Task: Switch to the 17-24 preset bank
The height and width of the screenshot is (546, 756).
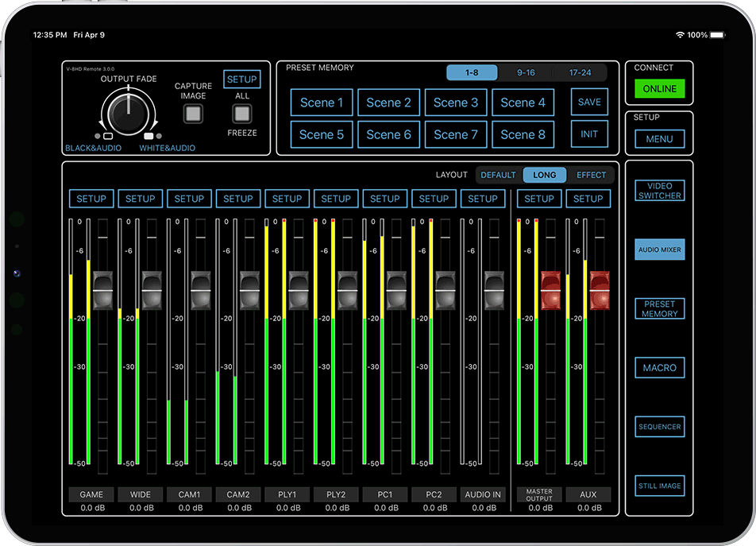Action: pyautogui.click(x=580, y=72)
